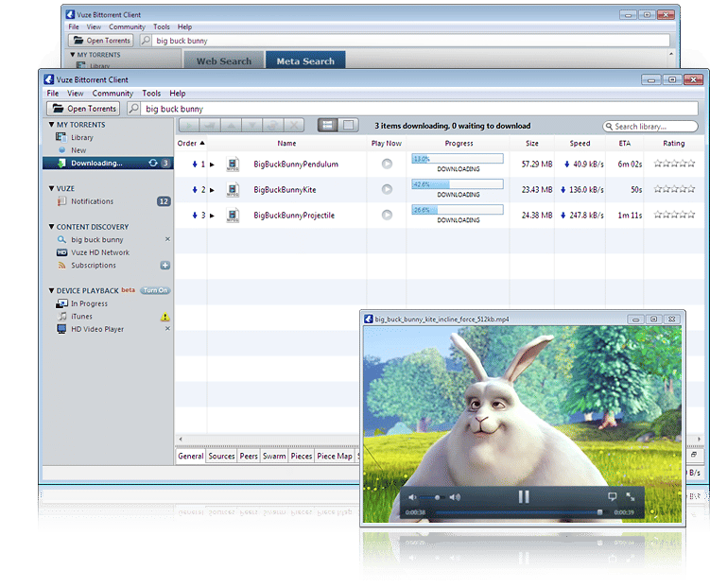Switch to the Sources details tab
This screenshot has width=710, height=588.
221,457
